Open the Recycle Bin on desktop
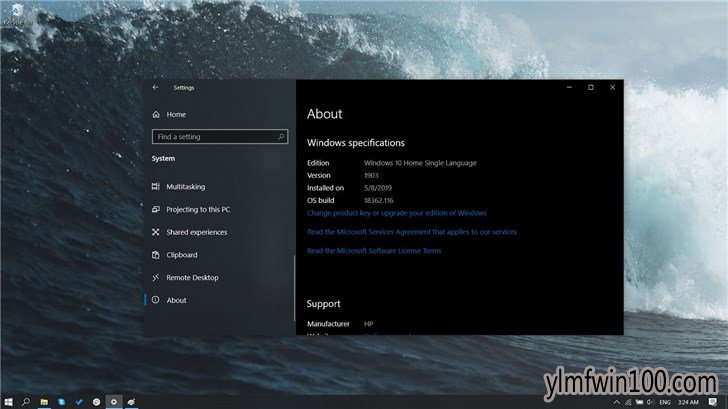 (17, 14)
